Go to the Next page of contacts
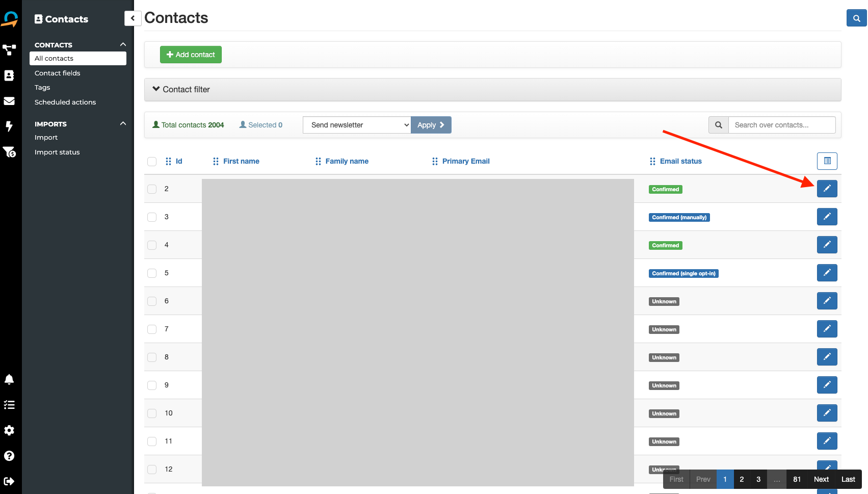 click(x=821, y=479)
